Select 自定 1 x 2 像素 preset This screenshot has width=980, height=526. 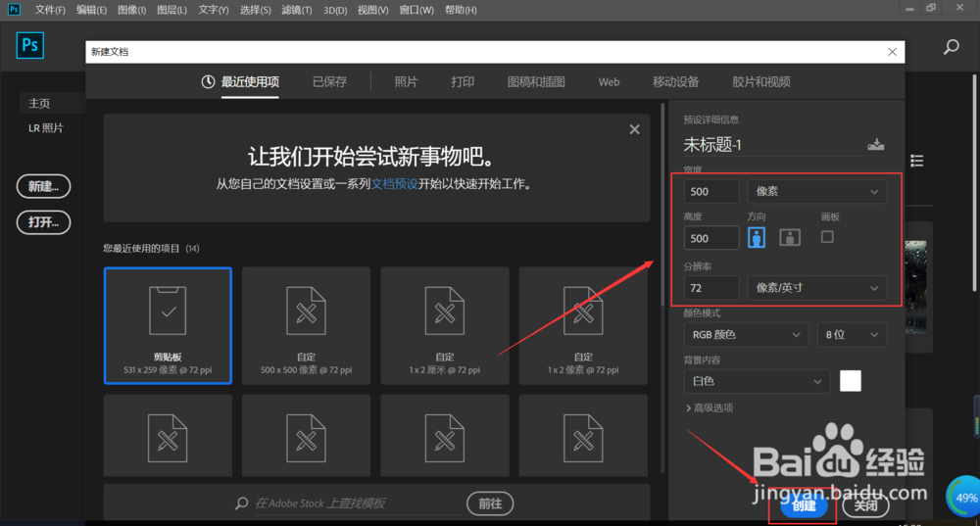(583, 325)
